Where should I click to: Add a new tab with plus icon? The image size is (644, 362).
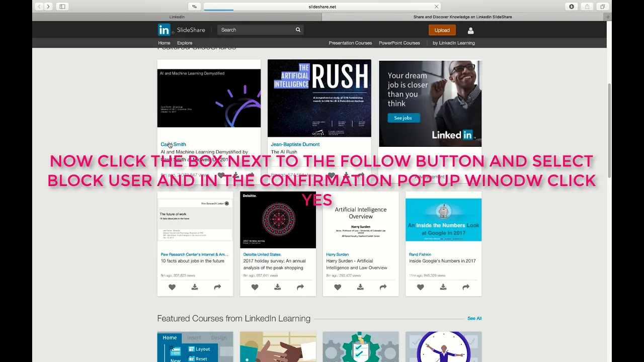608,17
